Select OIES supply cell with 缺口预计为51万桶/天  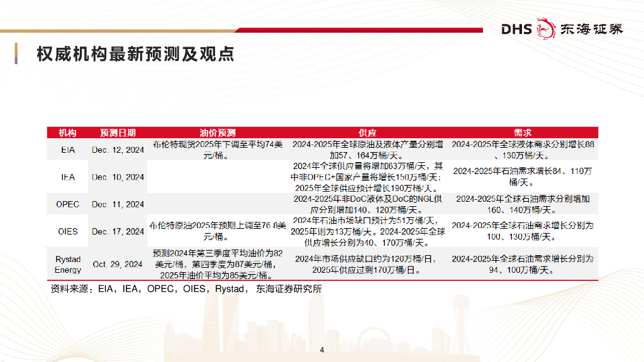click(367, 231)
